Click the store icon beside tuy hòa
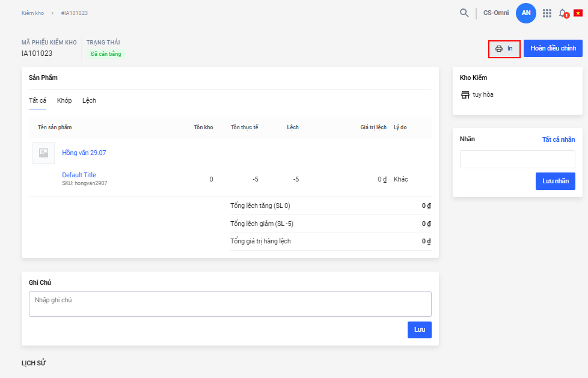Viewport: 588px width, 378px height. (x=465, y=95)
